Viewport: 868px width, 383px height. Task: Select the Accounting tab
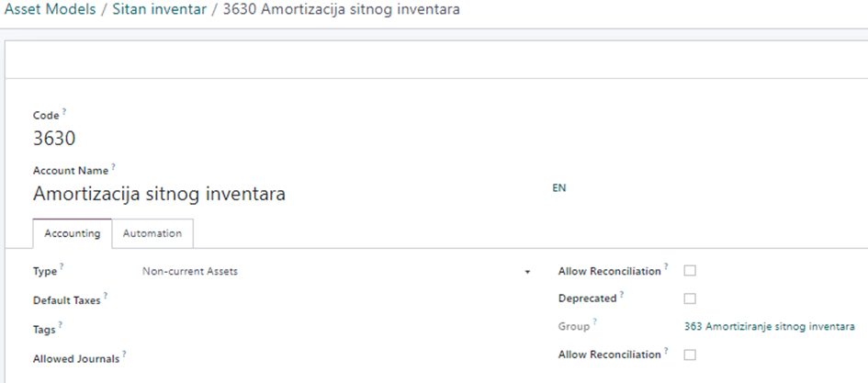[73, 233]
